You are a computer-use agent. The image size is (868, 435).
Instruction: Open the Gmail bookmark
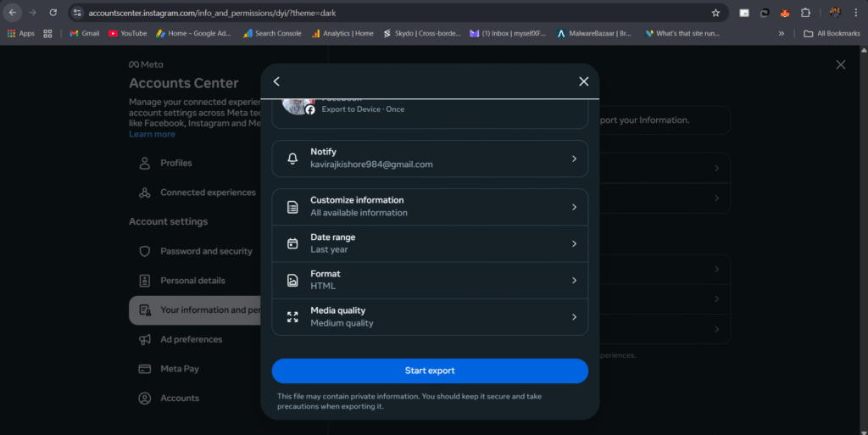(84, 33)
